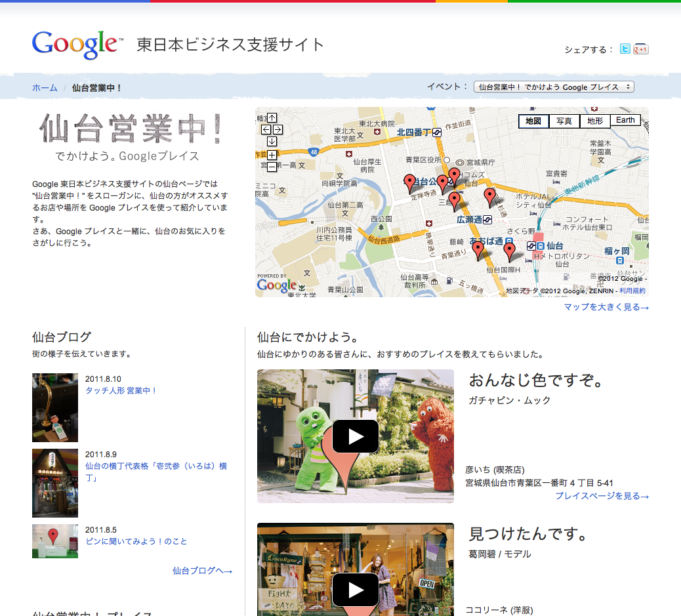Open the 2011.8.9 alley photo thumbnail
Image resolution: width=681 pixels, height=616 pixels.
click(55, 483)
